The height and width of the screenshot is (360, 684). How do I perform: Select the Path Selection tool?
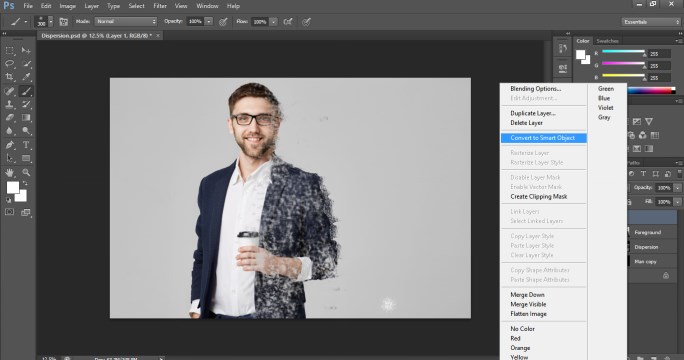tap(10, 158)
